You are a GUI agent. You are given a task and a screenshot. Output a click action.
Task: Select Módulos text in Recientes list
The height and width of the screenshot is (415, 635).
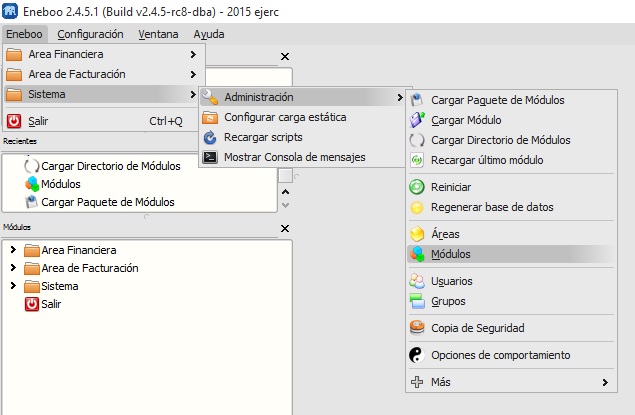(61, 184)
